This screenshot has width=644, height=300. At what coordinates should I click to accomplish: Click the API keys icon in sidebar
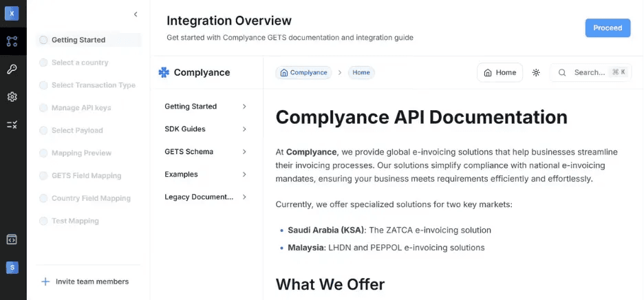pos(12,69)
